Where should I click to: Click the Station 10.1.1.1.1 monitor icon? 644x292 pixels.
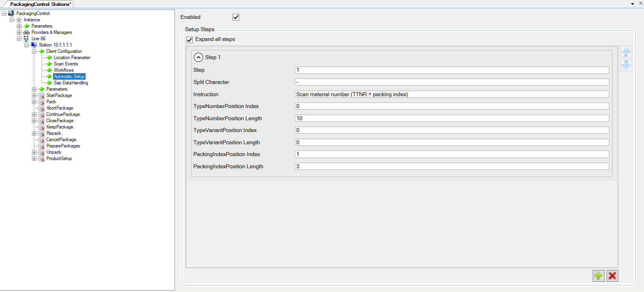34,45
